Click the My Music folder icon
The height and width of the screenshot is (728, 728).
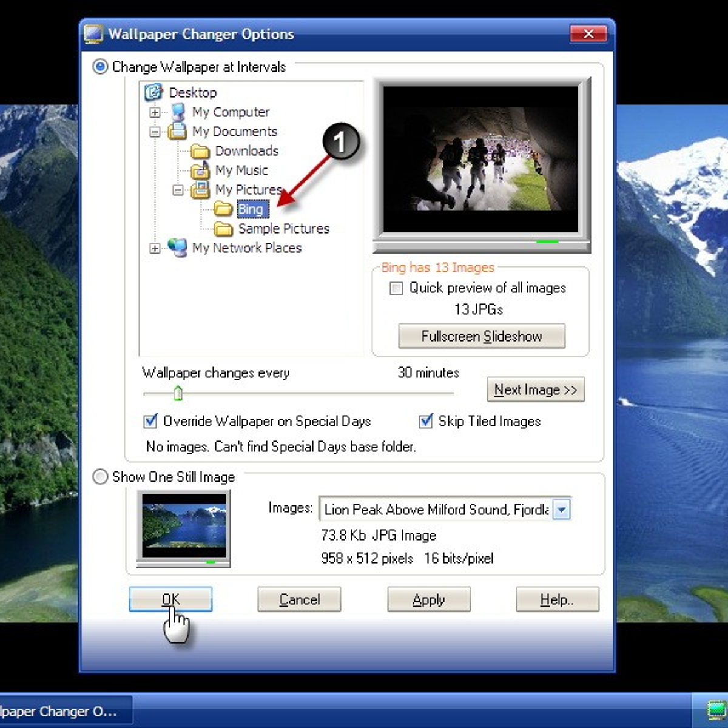(200, 170)
